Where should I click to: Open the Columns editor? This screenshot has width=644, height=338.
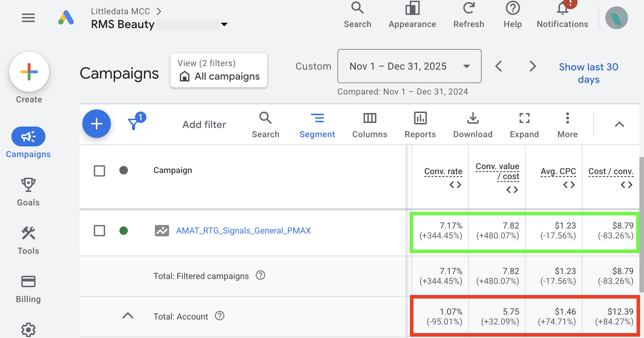point(370,125)
